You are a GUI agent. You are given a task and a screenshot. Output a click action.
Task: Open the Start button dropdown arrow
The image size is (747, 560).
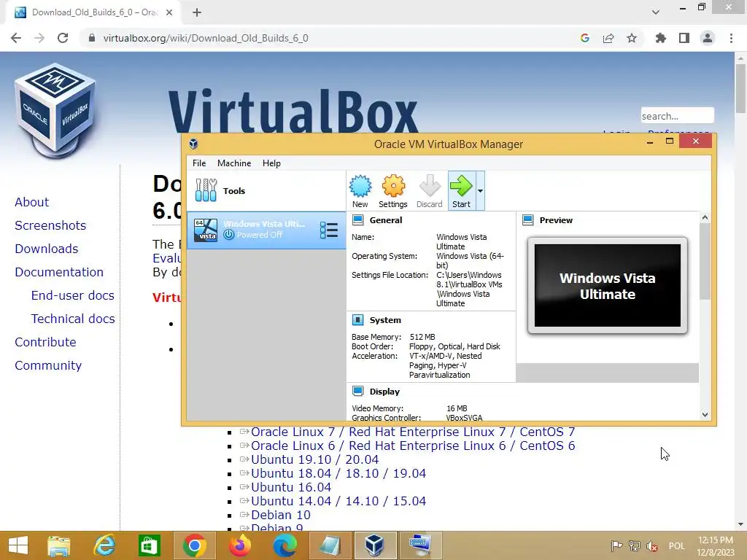(x=480, y=191)
